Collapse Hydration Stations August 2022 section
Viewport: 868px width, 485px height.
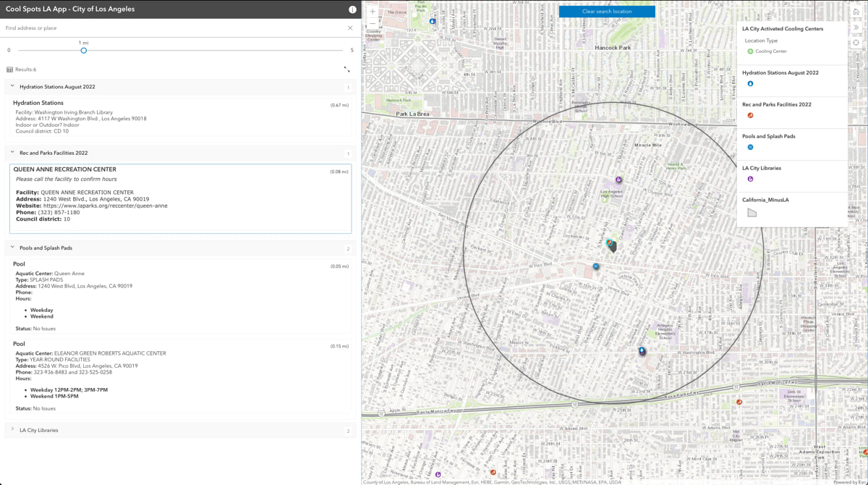(x=12, y=86)
